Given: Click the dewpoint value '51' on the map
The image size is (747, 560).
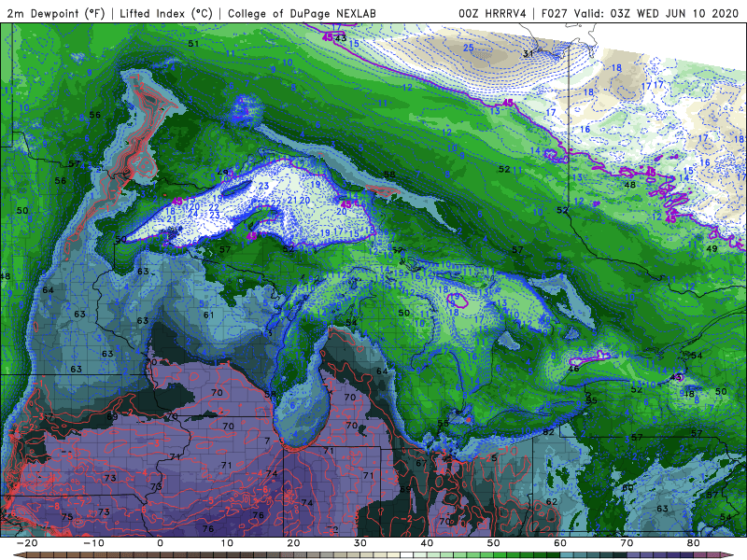Looking at the screenshot, I should 193,43.
